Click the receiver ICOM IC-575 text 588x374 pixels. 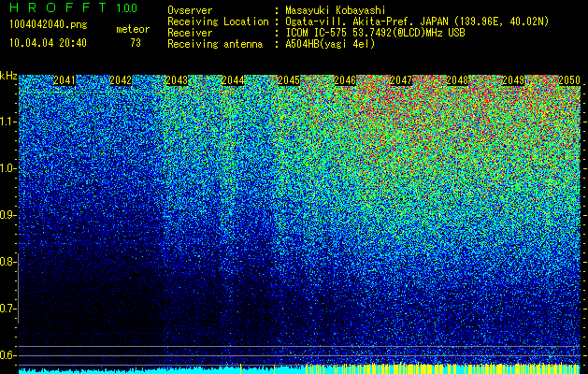318,33
